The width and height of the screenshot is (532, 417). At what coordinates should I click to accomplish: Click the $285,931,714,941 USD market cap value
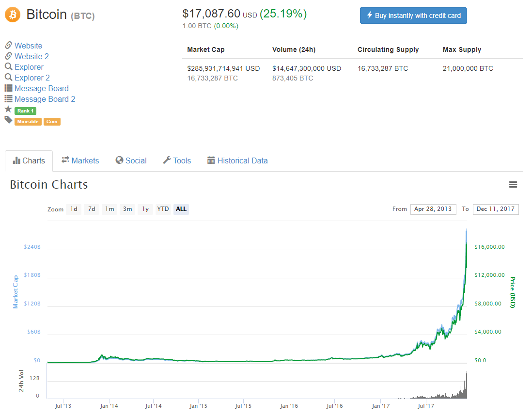223,68
